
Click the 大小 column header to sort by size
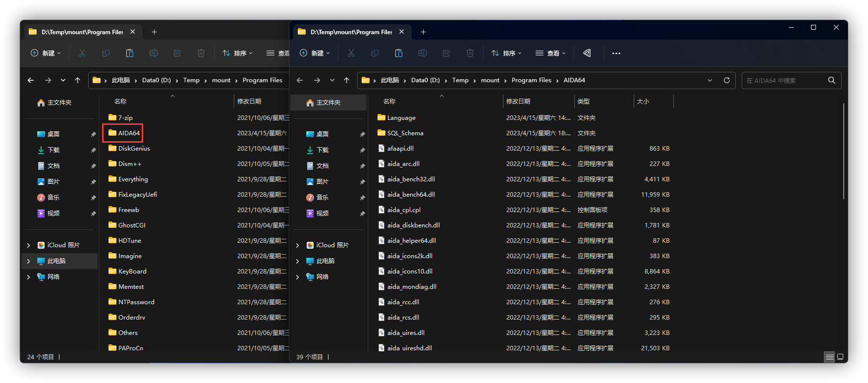pos(643,101)
